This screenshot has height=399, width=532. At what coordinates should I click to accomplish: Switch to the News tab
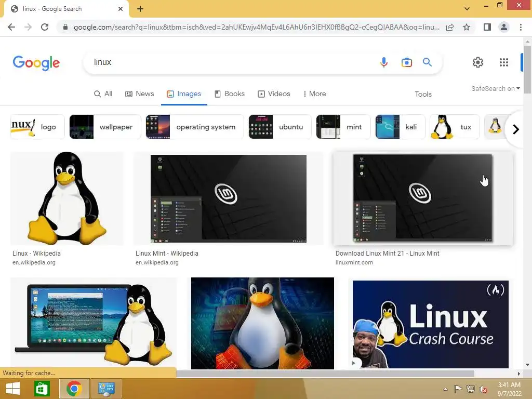(x=139, y=94)
